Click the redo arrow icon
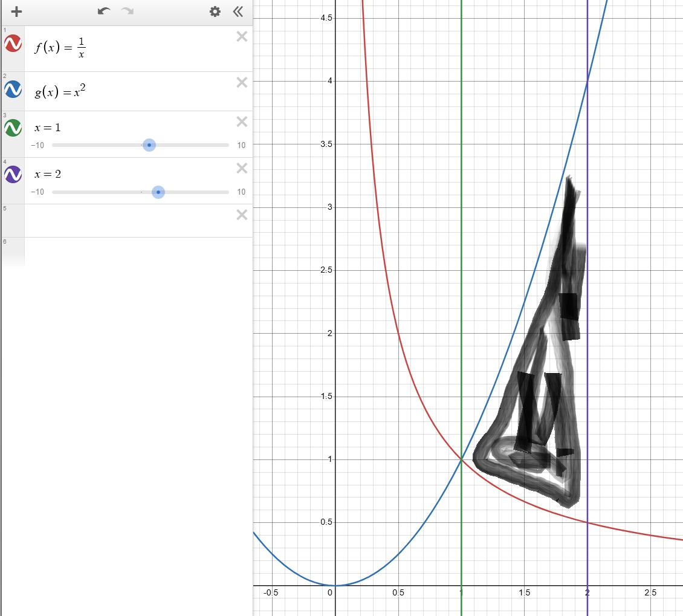Viewport: 683px width, 616px height. click(127, 11)
